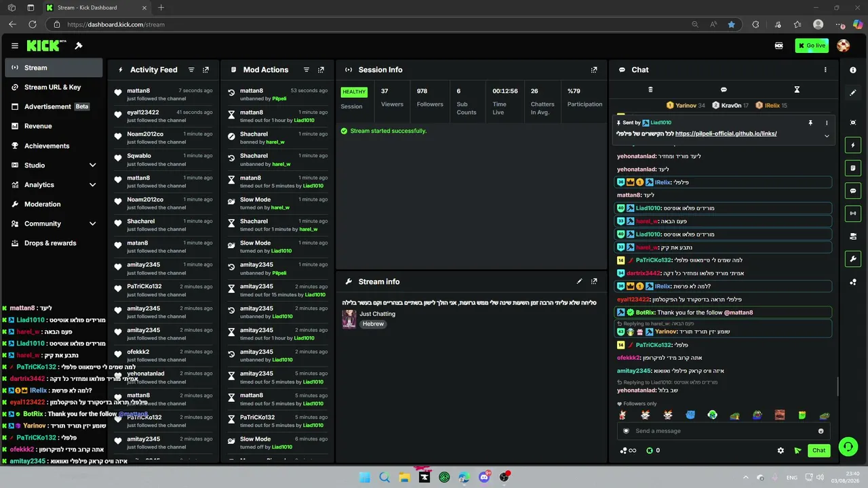
Task: Click the 'Sqwablo just followed the channel' entry
Action: tap(163, 160)
